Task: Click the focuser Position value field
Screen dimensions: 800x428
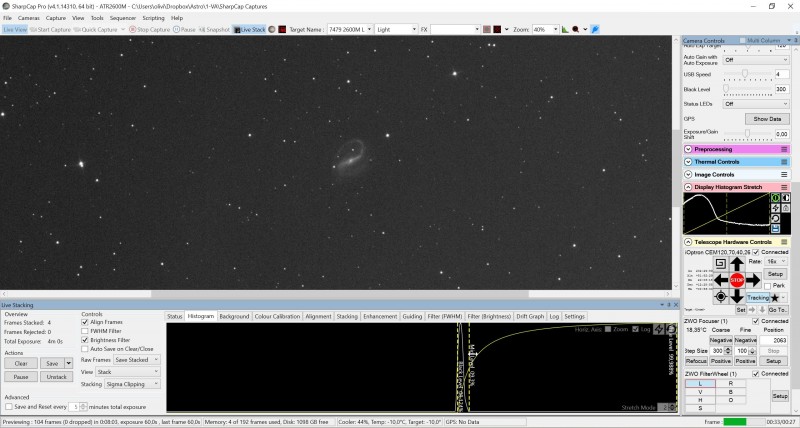Action: coord(774,340)
